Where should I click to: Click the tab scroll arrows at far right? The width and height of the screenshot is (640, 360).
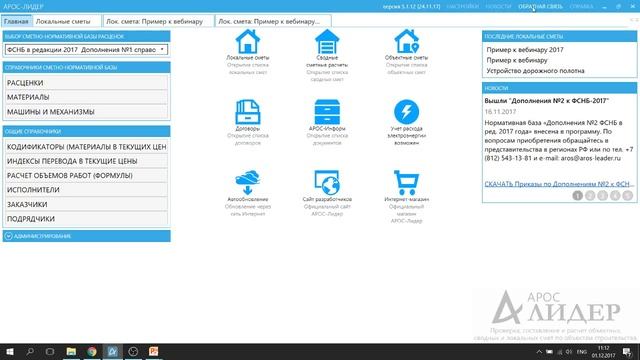(634, 20)
